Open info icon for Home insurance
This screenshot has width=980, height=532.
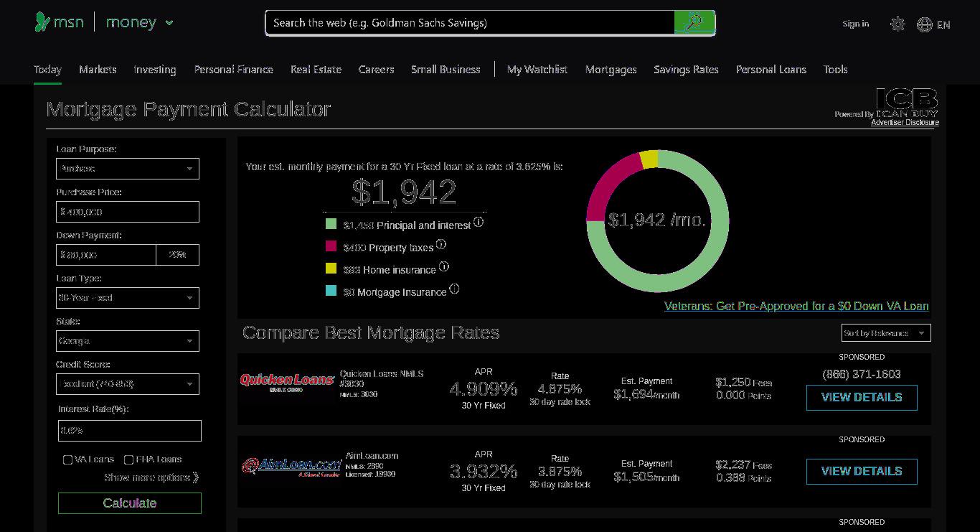click(x=444, y=267)
